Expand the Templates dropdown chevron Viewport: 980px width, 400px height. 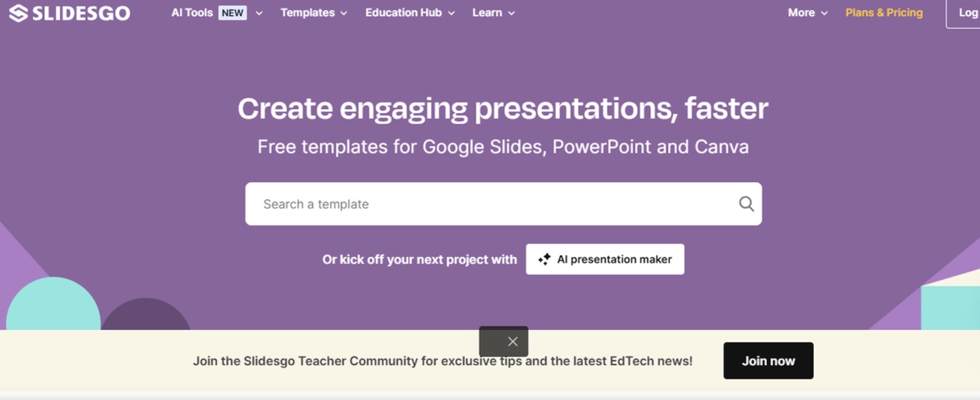pos(344,13)
